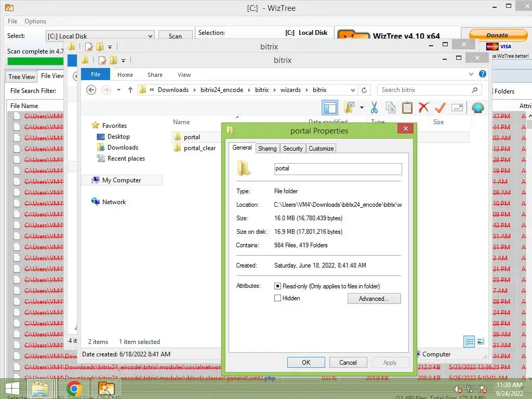Click WizTree Scan button
Screen dimensions: 532x399
(x=176, y=36)
